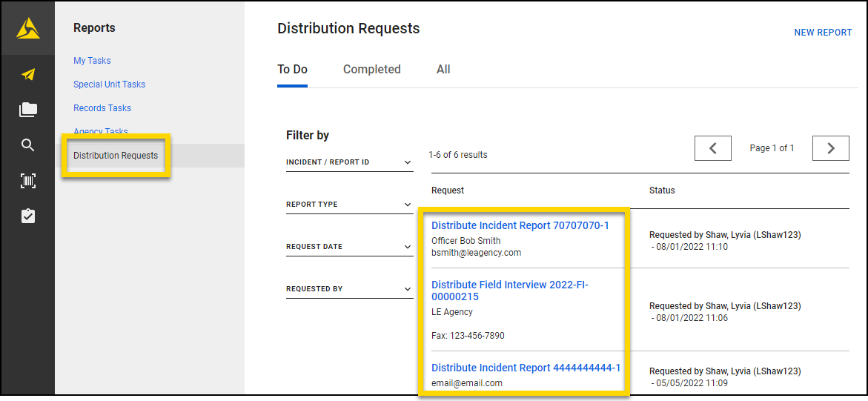Click the Request column header
Screen dimensions: 868x401
pos(447,190)
